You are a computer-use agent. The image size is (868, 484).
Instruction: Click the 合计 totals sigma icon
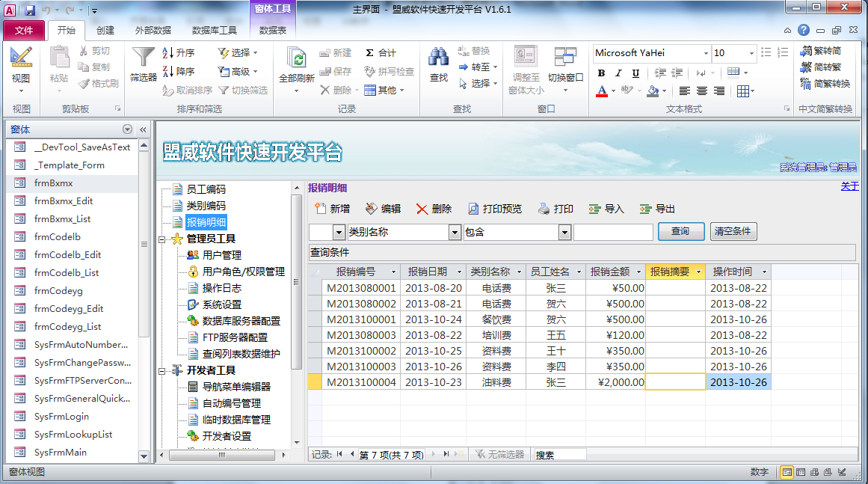pos(381,52)
